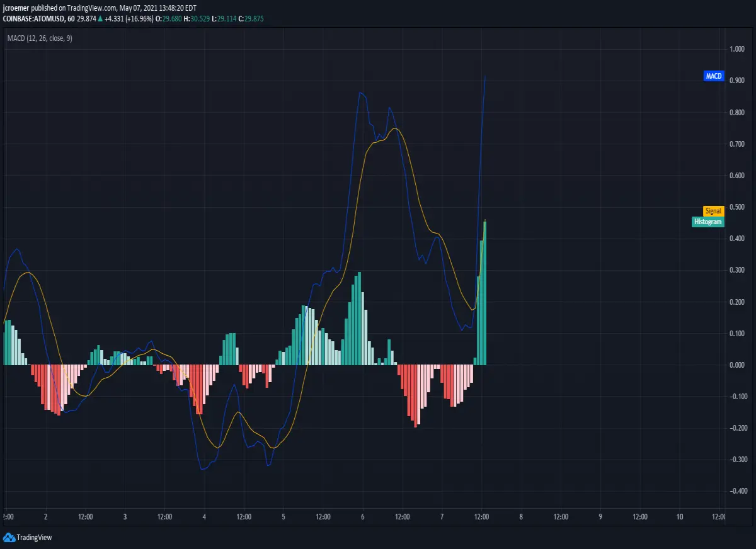This screenshot has height=549, width=756.
Task: Click the blue MACD legend tag
Action: (x=714, y=76)
